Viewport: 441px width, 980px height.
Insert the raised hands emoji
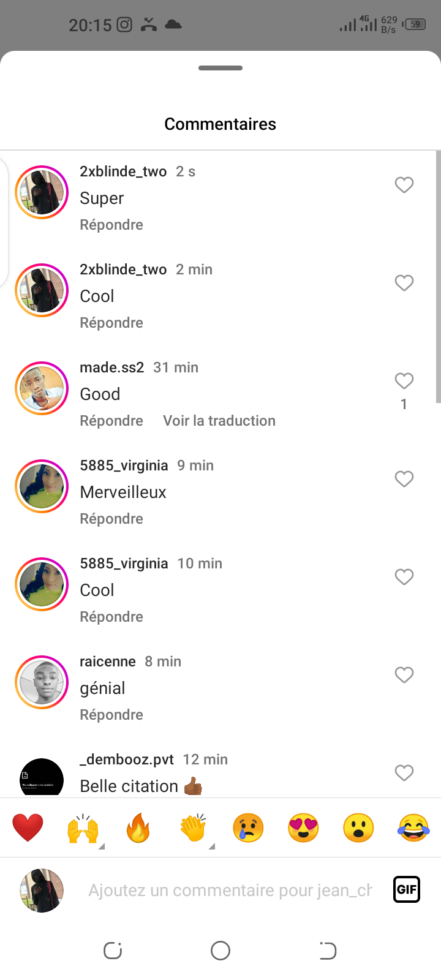83,828
